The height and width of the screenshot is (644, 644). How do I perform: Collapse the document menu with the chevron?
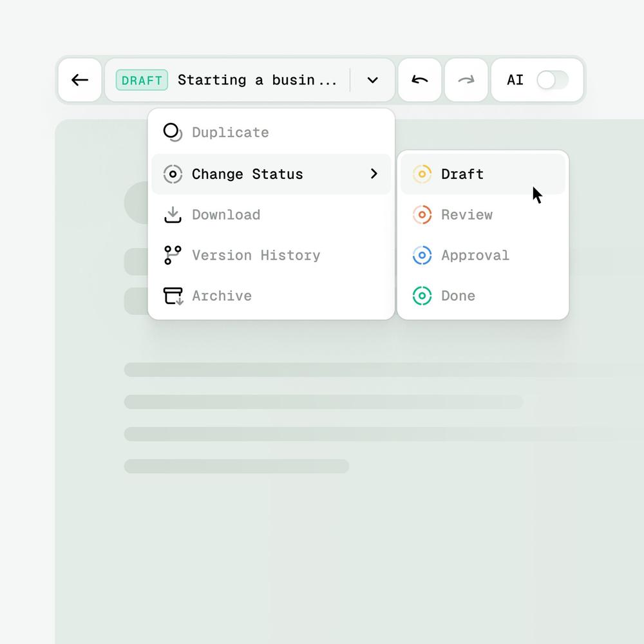[x=372, y=80]
